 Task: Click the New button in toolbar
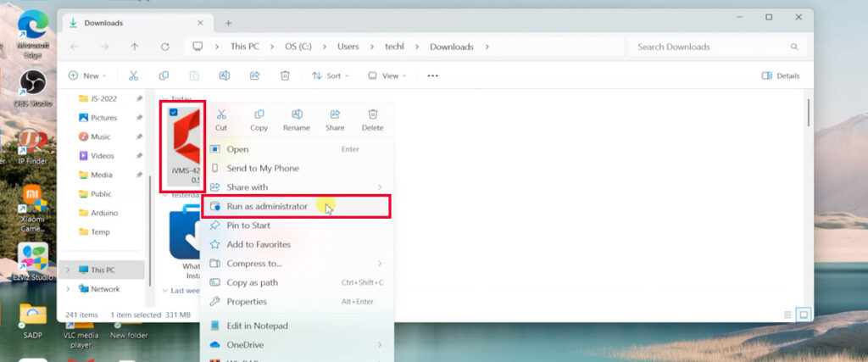pos(87,75)
